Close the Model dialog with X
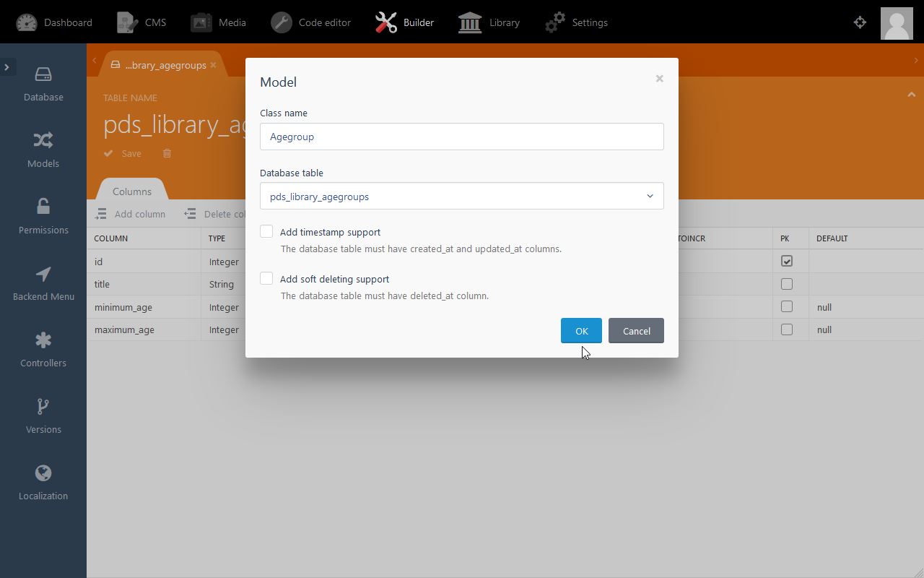 pyautogui.click(x=659, y=79)
